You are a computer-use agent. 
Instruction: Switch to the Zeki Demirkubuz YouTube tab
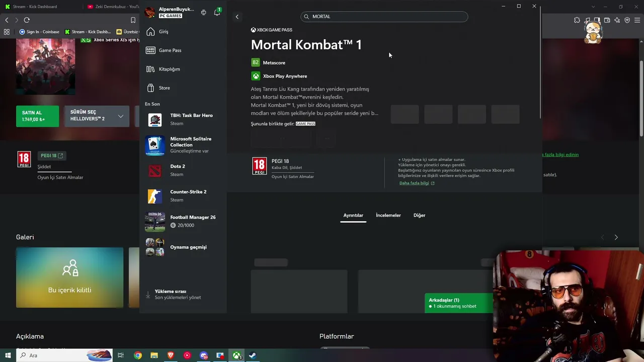(x=113, y=7)
